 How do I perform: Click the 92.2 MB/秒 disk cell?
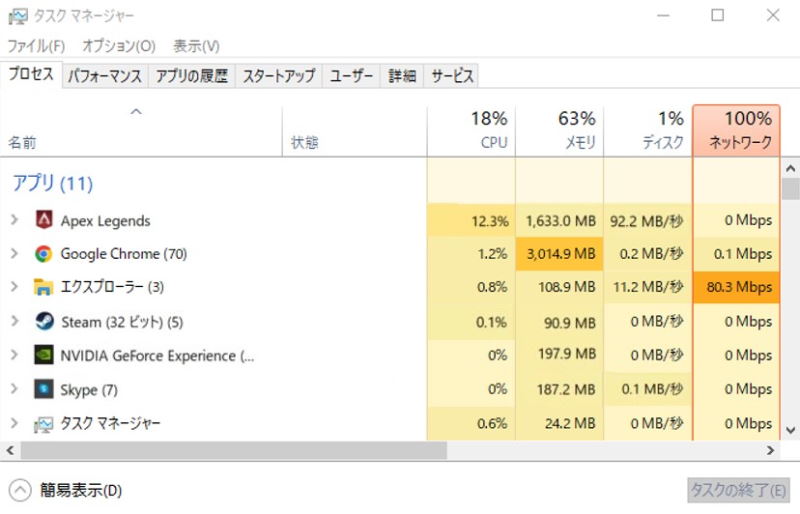click(x=647, y=221)
